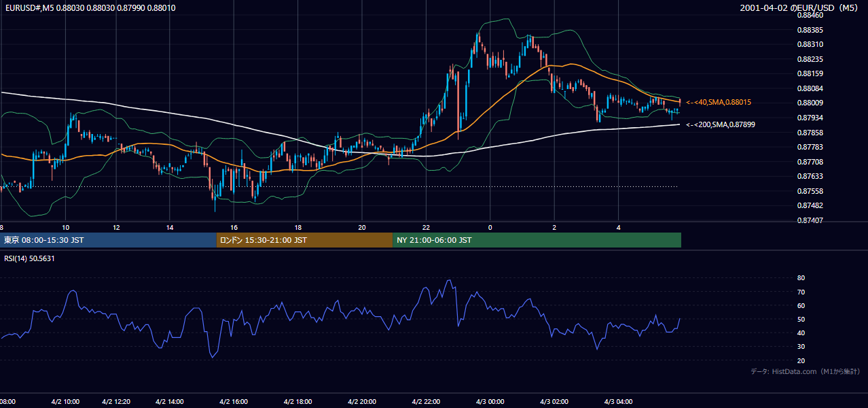Screen dimensions: 868x408
Task: Select the NY 21:00-06:00 JST session bar
Action: (537, 240)
